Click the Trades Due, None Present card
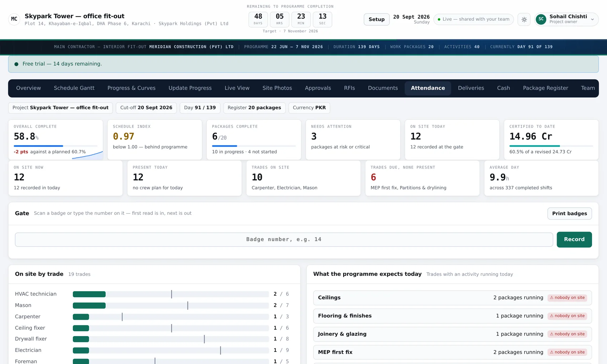 point(422,178)
